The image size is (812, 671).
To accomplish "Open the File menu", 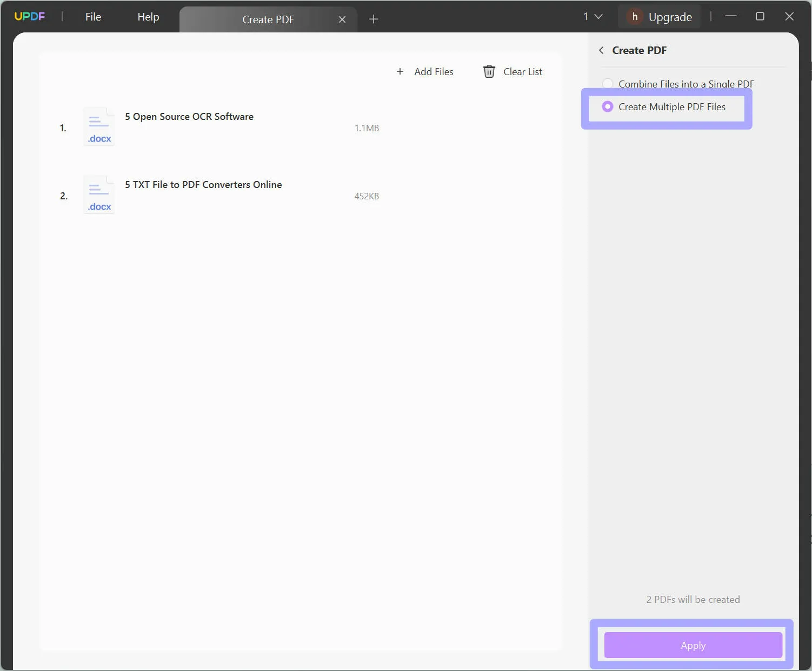I will coord(93,17).
